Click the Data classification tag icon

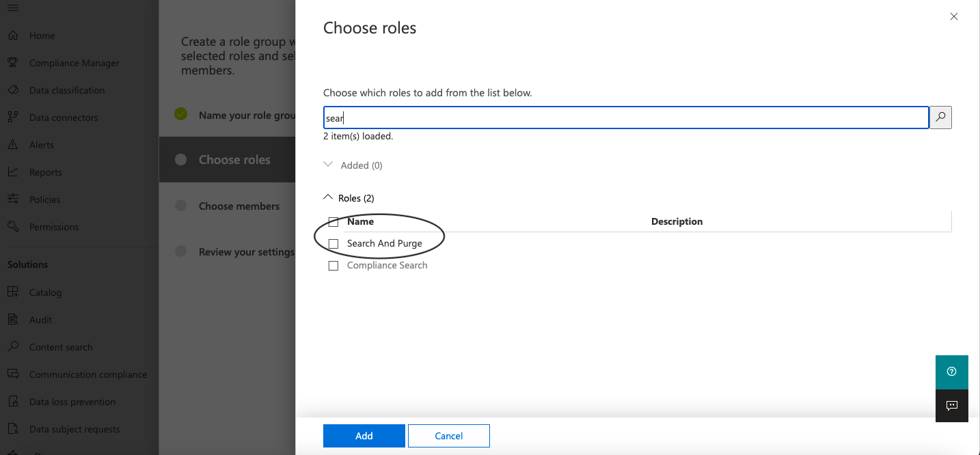click(13, 90)
